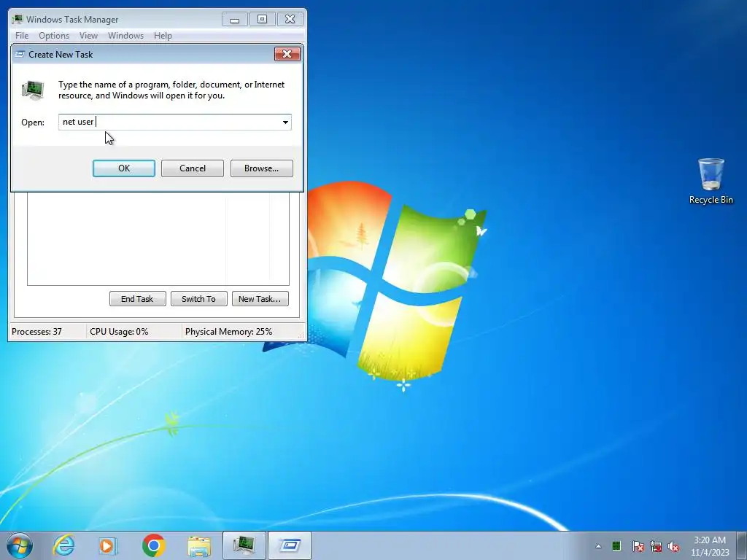Screen dimensions: 747x560
Task: Open the View menu in Task Manager
Action: click(88, 36)
